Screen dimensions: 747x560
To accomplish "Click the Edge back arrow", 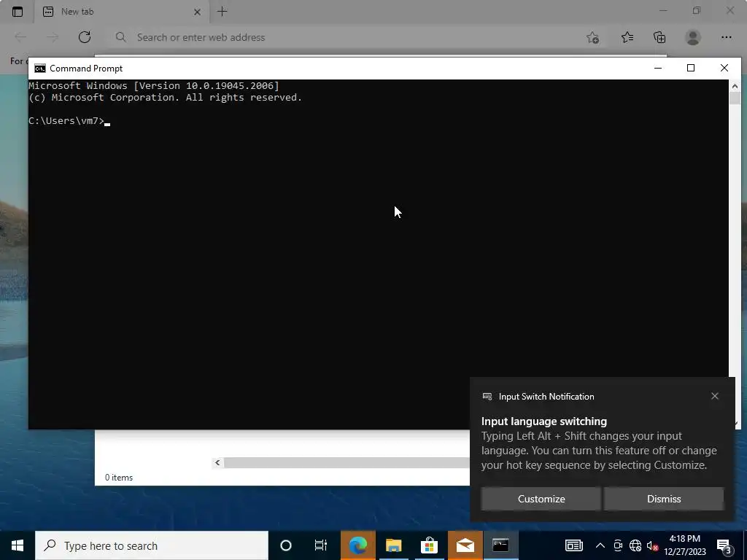I will tap(20, 37).
